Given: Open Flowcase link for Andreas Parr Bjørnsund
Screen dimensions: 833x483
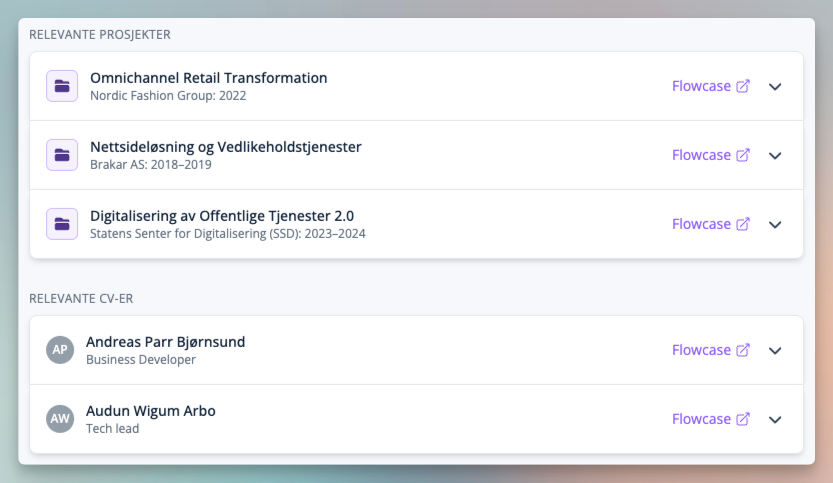Looking at the screenshot, I should (701, 350).
